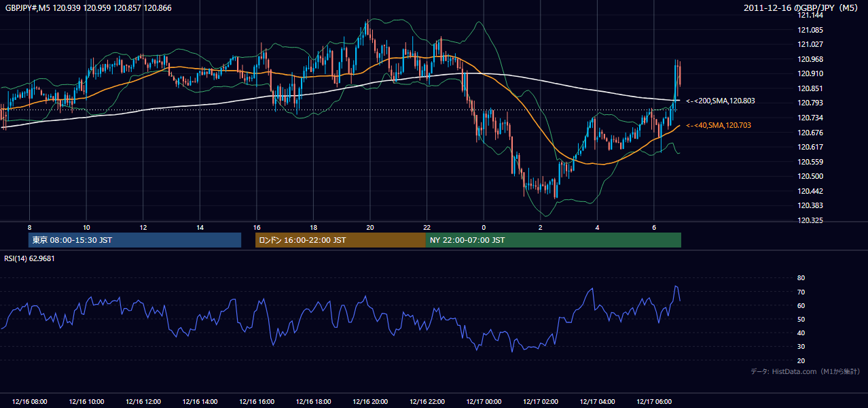
Task: Click the 12/16 18:00 time axis label
Action: pos(313,401)
